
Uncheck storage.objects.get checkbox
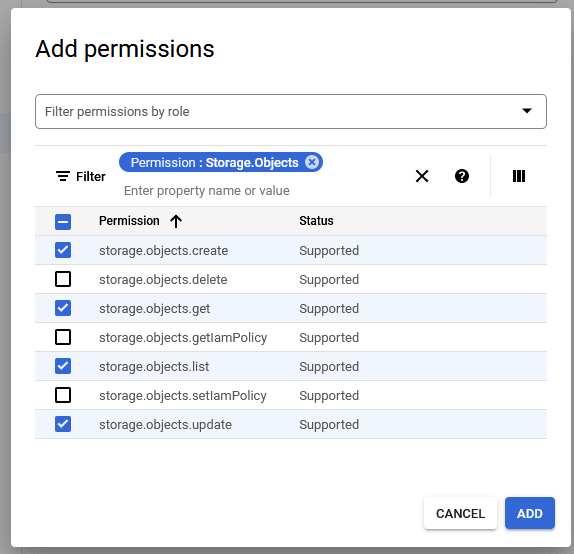[x=63, y=308]
